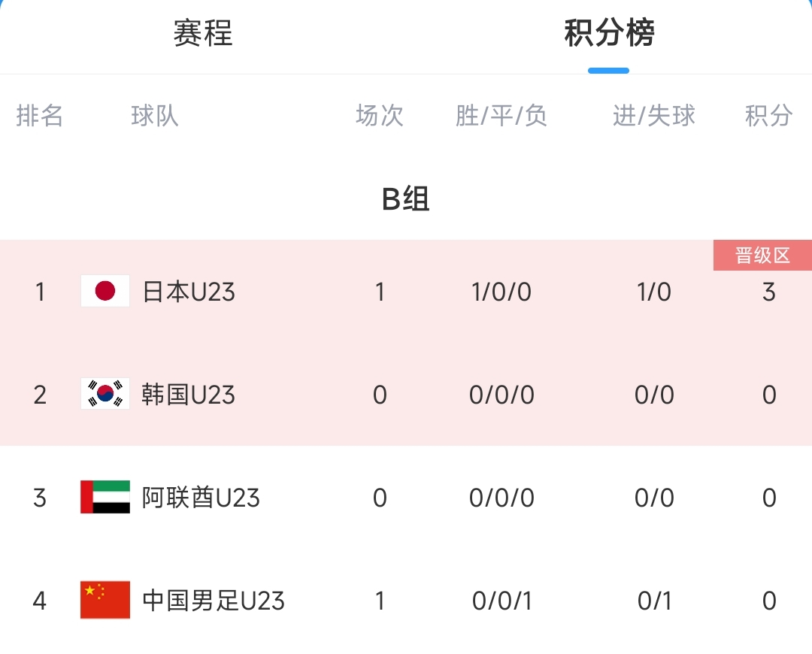The width and height of the screenshot is (812, 654).
Task: Click the South Korea flag icon
Action: click(105, 394)
